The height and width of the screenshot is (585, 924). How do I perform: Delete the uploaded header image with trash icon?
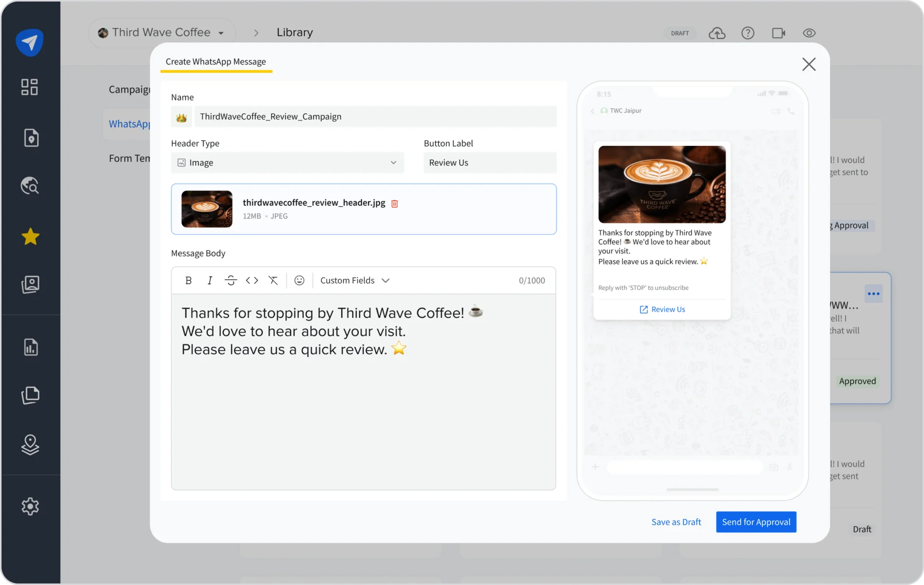tap(395, 204)
